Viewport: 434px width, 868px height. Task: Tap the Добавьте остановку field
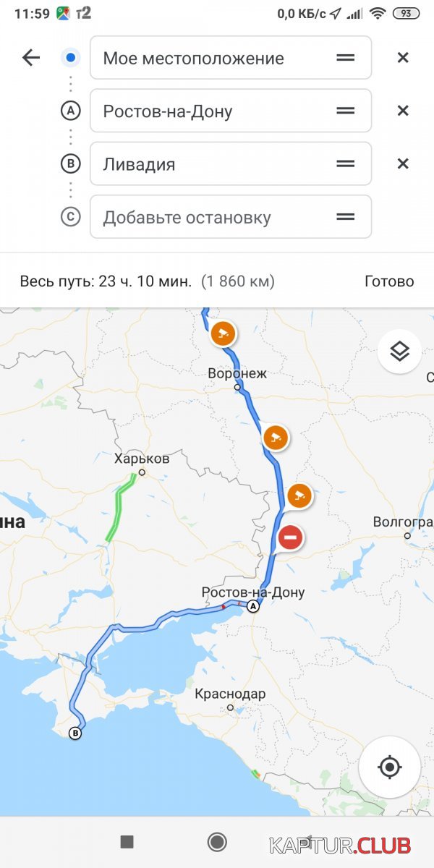click(231, 216)
